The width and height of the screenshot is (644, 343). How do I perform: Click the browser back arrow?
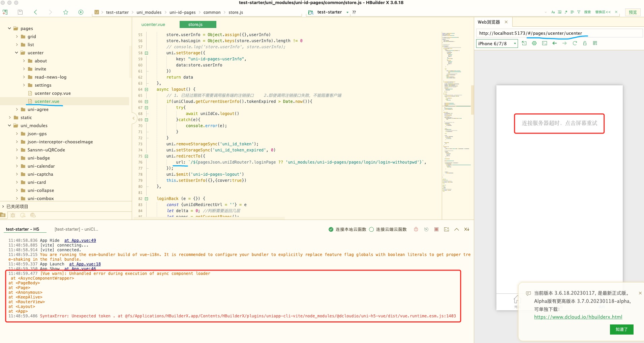(x=554, y=43)
